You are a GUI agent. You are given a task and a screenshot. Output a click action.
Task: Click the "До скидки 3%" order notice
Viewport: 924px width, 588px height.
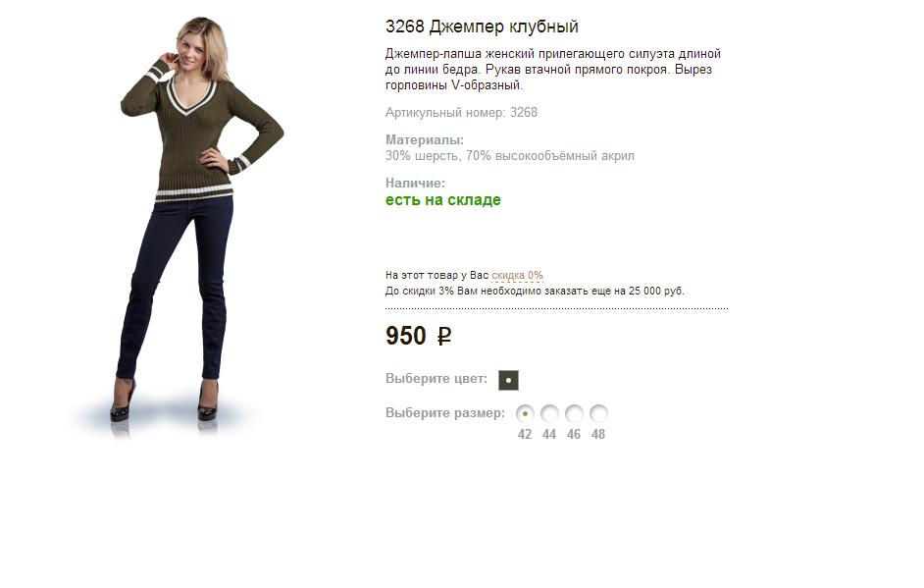(535, 292)
